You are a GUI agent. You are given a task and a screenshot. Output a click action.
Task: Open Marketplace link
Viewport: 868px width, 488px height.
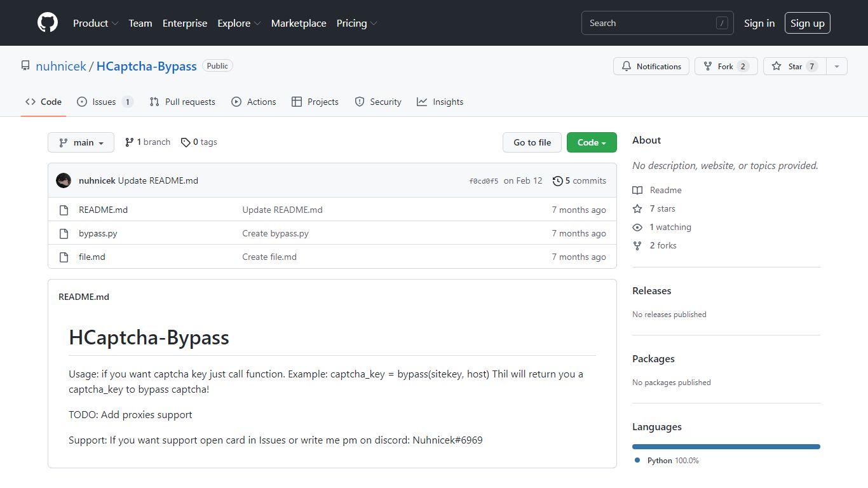(299, 23)
